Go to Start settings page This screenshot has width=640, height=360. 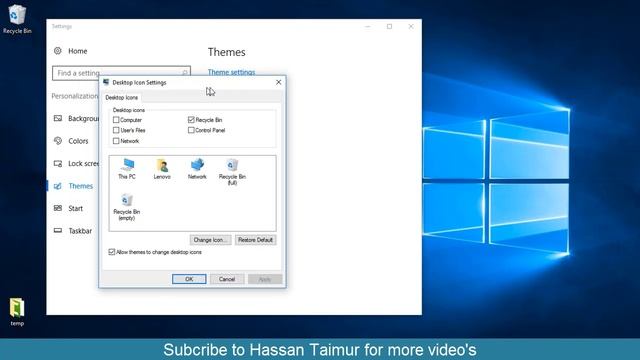(76, 208)
